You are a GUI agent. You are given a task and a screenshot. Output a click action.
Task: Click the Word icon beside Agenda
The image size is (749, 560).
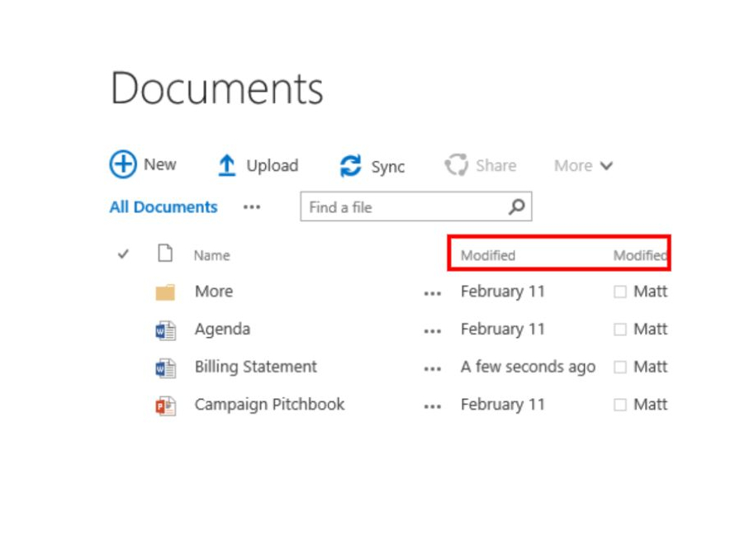click(x=165, y=330)
